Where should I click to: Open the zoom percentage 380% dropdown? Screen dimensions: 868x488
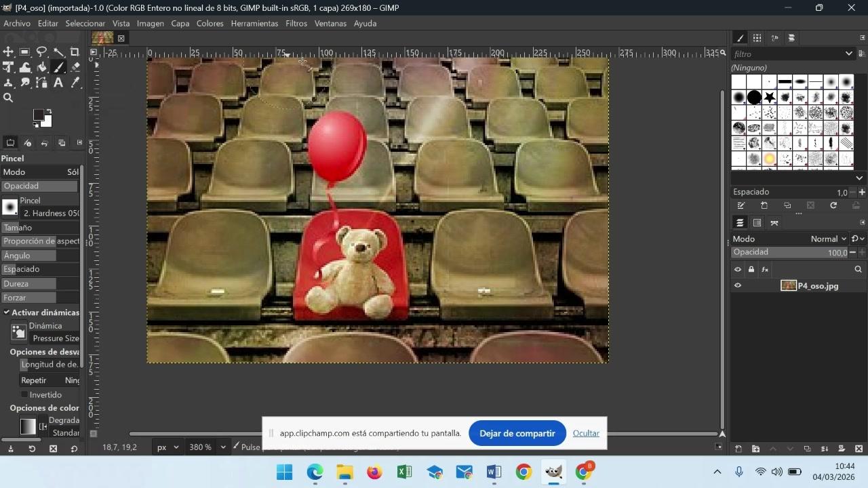(222, 447)
